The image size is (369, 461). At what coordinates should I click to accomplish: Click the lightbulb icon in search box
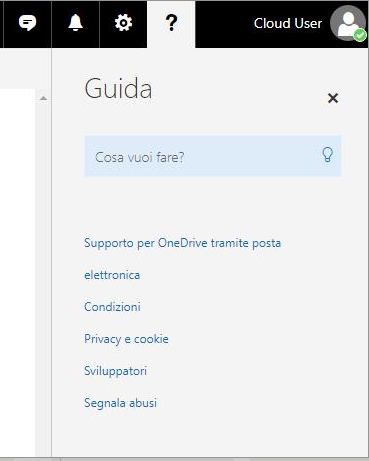coord(327,155)
